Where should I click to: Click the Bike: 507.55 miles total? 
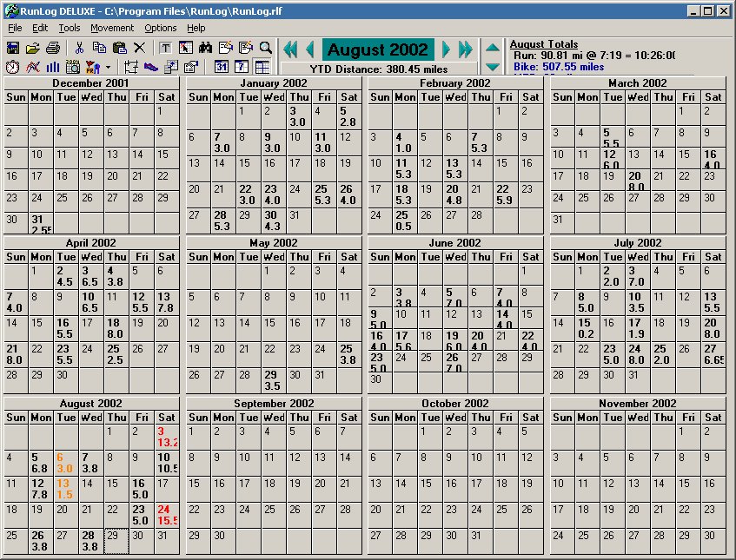(x=559, y=67)
